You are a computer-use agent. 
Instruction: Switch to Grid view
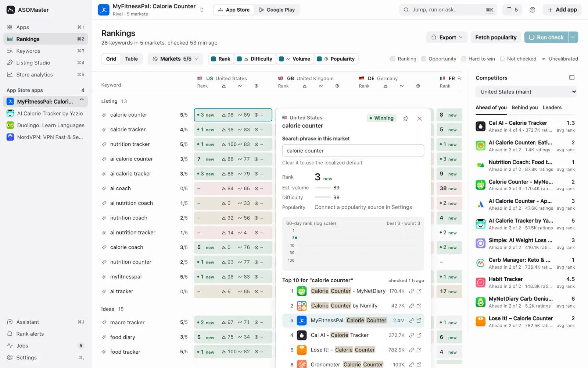coord(111,59)
